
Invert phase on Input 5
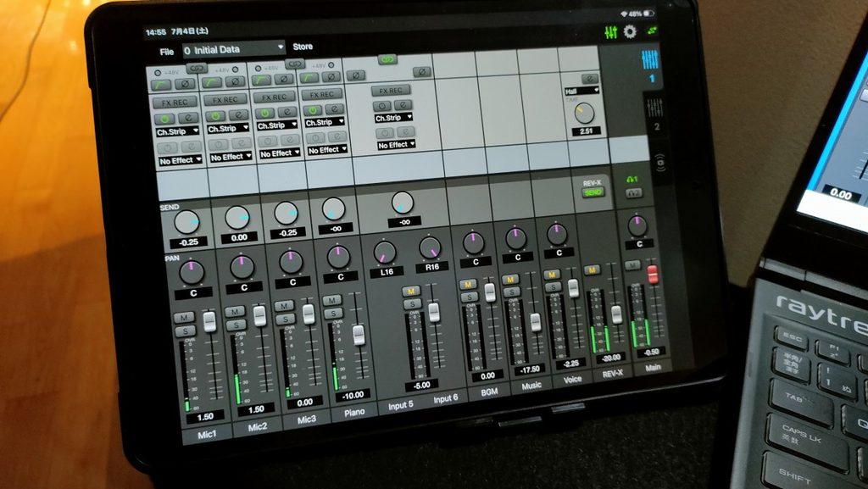coord(356,75)
